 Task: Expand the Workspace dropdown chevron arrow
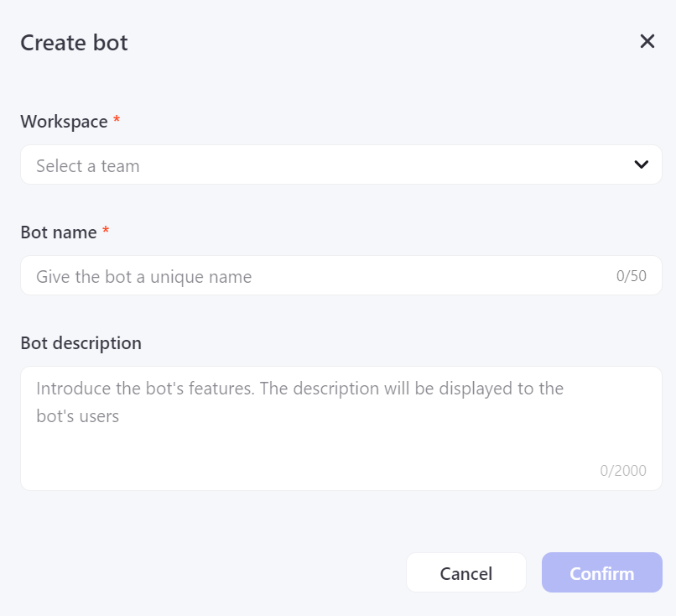(642, 164)
